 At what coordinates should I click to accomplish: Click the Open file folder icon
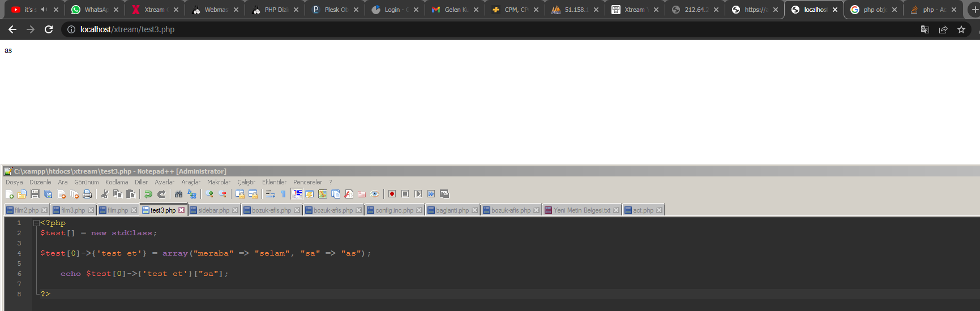tap(22, 194)
